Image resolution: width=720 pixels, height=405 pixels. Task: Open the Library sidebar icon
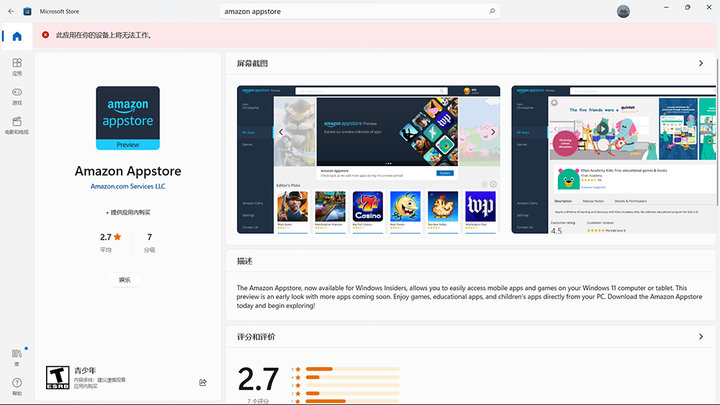(17, 357)
